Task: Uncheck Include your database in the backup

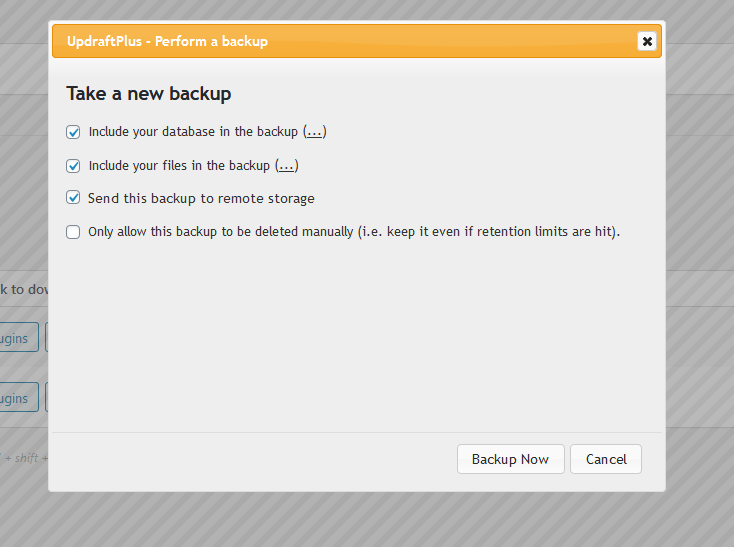Action: pyautogui.click(x=73, y=132)
